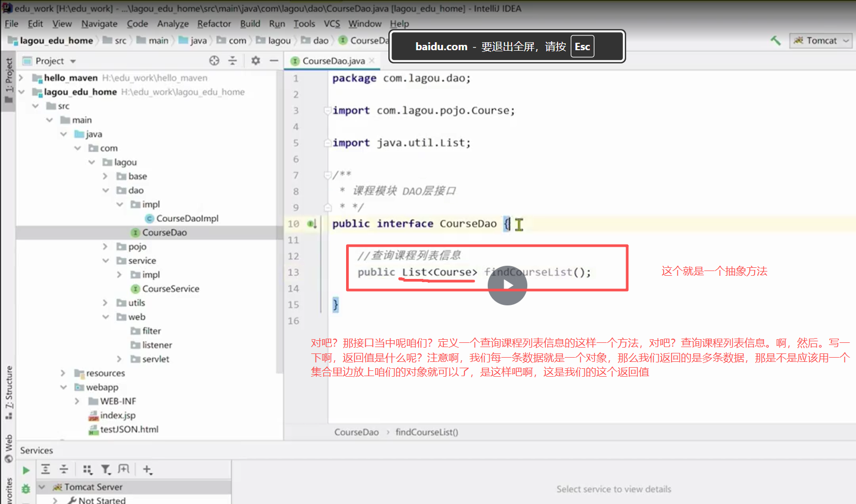Image resolution: width=856 pixels, height=504 pixels.
Task: Select CourseDaoImpl class in tree
Action: (181, 219)
